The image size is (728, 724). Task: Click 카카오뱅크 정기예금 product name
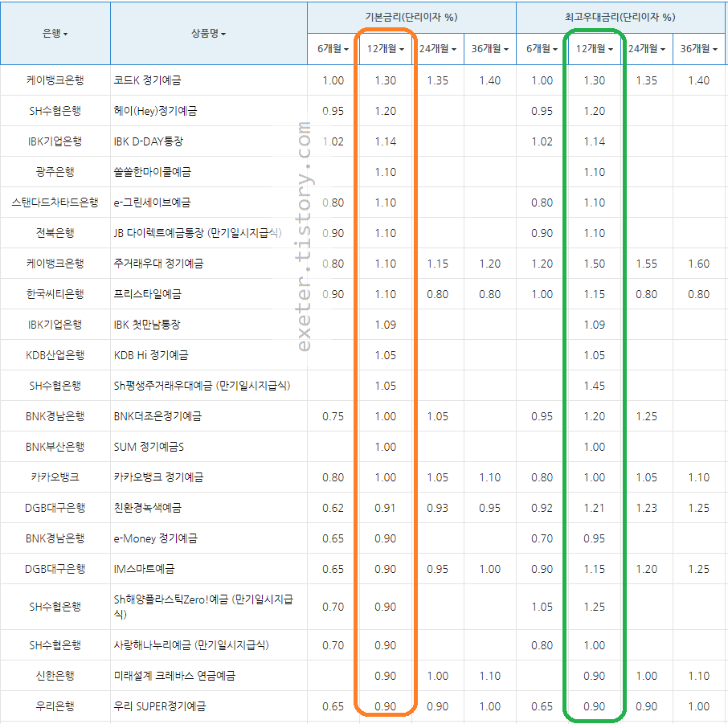(x=158, y=477)
